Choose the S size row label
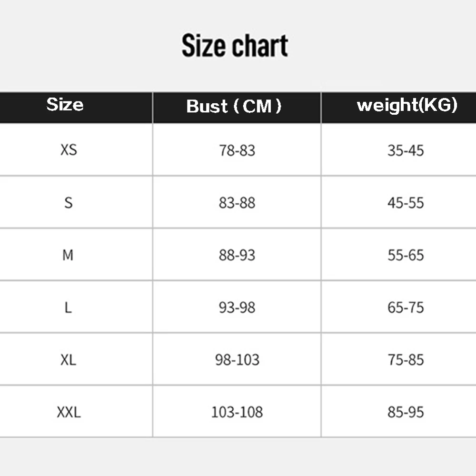476x476 pixels. point(69,203)
